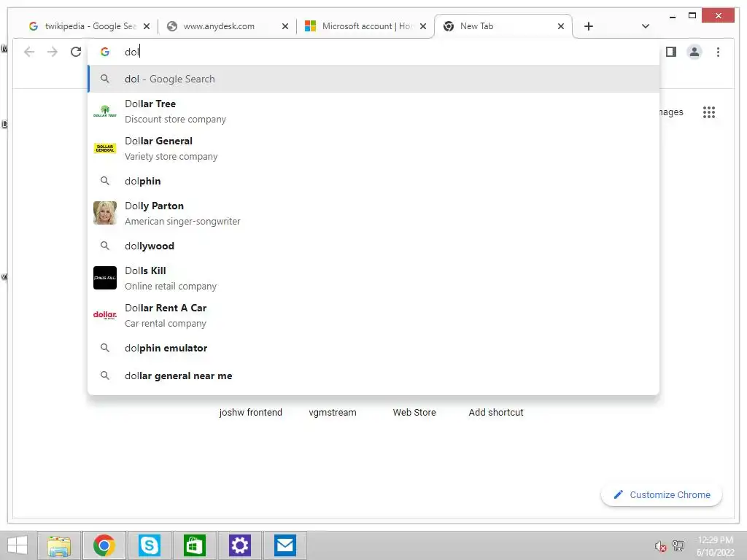Click the 'American singer-songwriter' description
The height and width of the screenshot is (560, 747).
182,222
